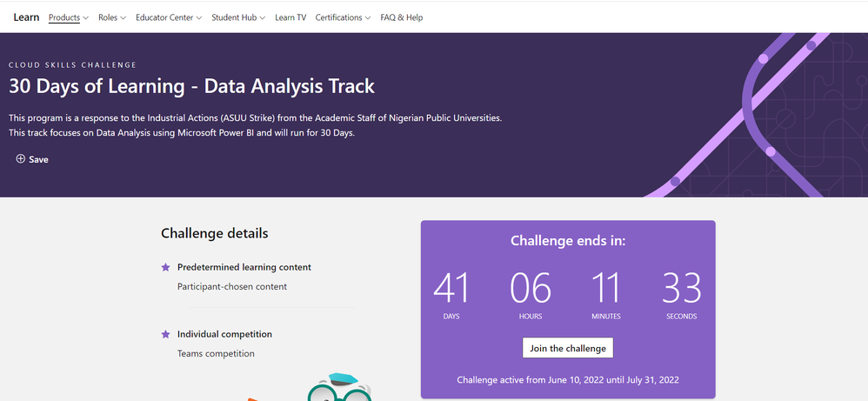The height and width of the screenshot is (401, 868).
Task: Click the Cloud Skills Challenge label
Action: (x=72, y=64)
